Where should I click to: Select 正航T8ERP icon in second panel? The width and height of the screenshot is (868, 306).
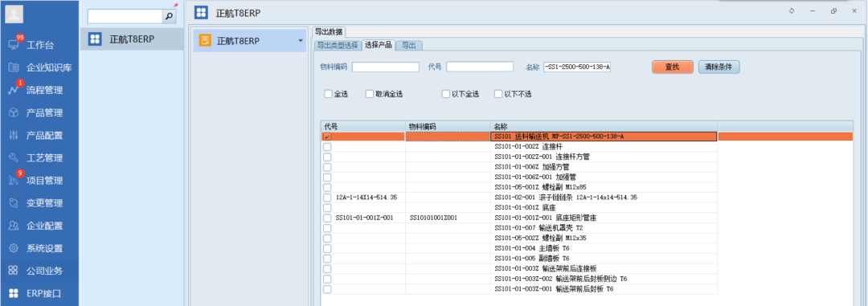95,39
